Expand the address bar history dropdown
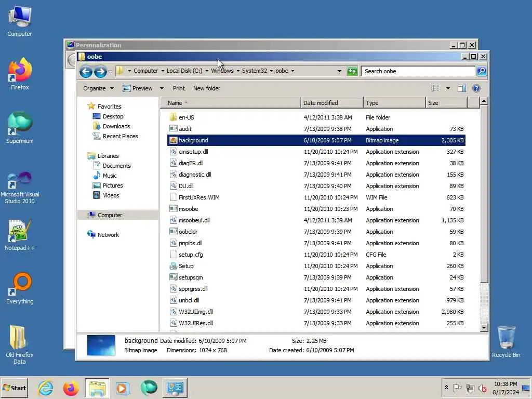This screenshot has width=532, height=399. (339, 71)
